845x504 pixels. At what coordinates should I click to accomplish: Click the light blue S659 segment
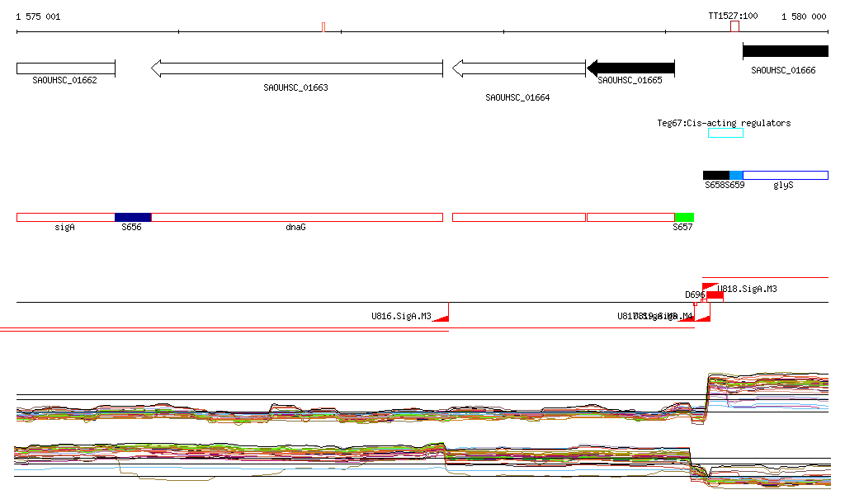pyautogui.click(x=736, y=175)
